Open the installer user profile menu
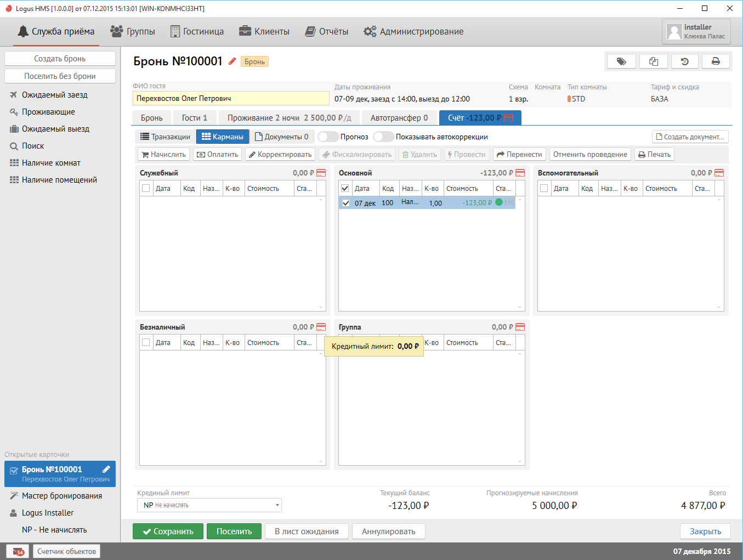 tap(696, 31)
